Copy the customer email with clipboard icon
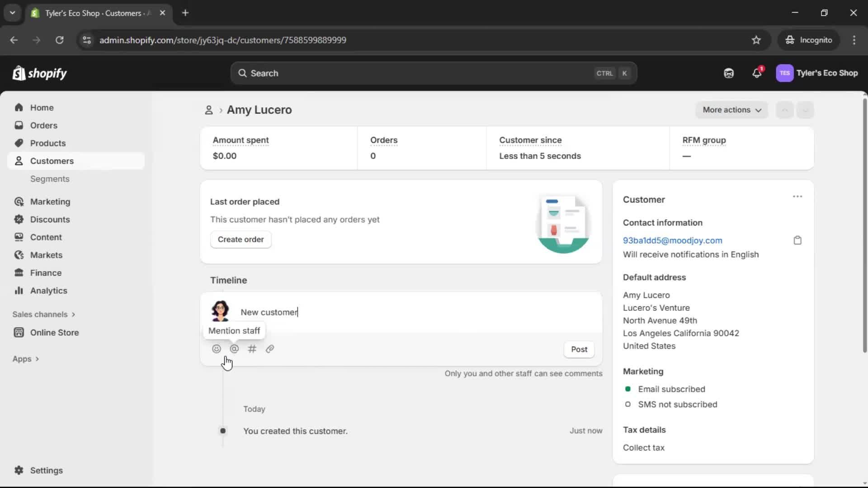Screen dimensions: 868x488 797,240
